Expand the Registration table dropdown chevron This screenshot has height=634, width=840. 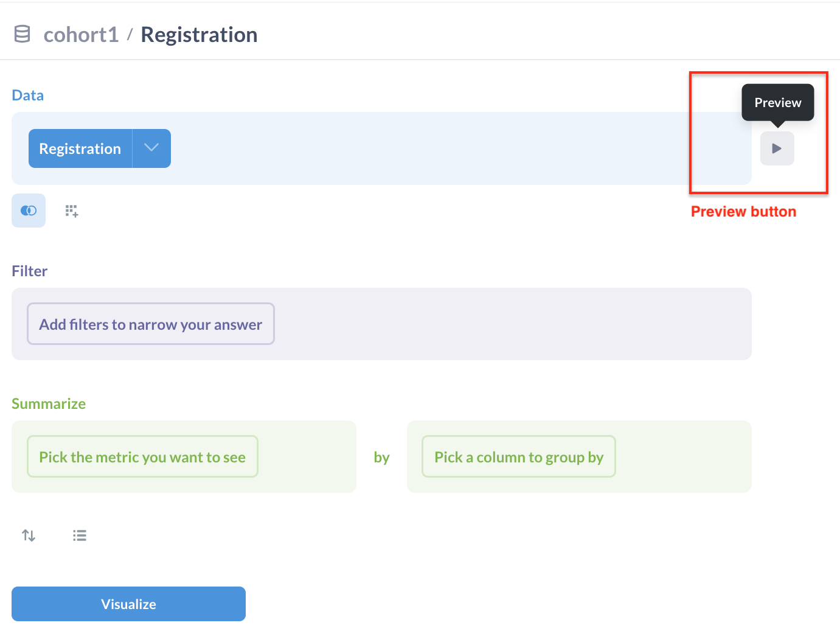151,148
